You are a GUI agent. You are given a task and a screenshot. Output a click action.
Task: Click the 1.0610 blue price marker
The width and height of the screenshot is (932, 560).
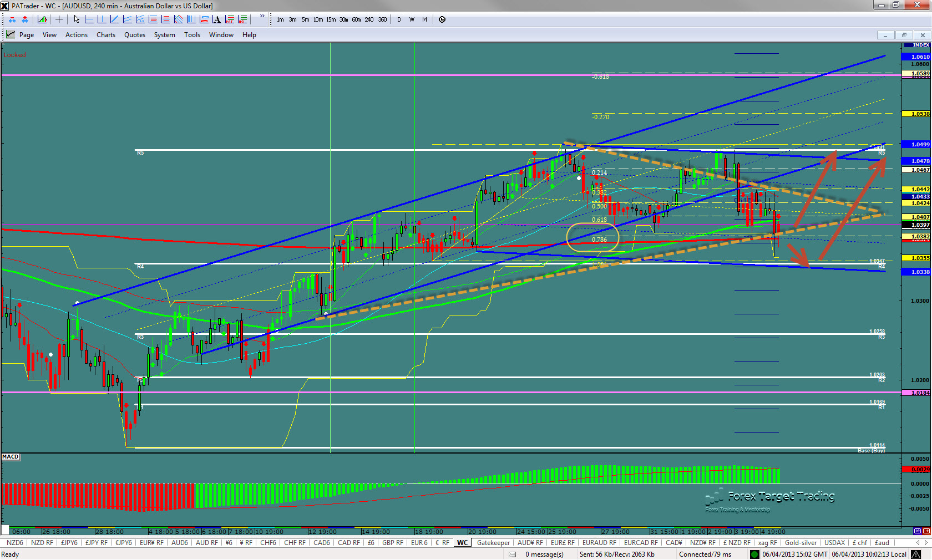click(x=916, y=57)
